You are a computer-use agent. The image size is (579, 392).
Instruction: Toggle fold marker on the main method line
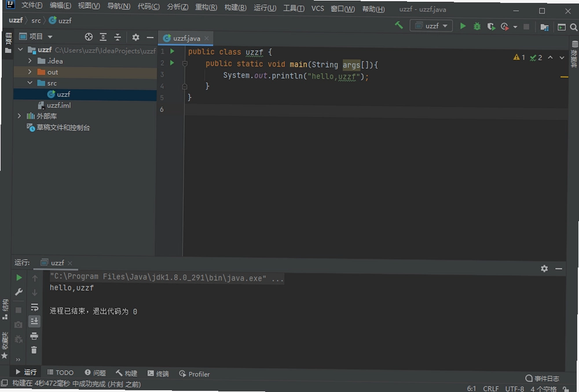click(x=185, y=64)
